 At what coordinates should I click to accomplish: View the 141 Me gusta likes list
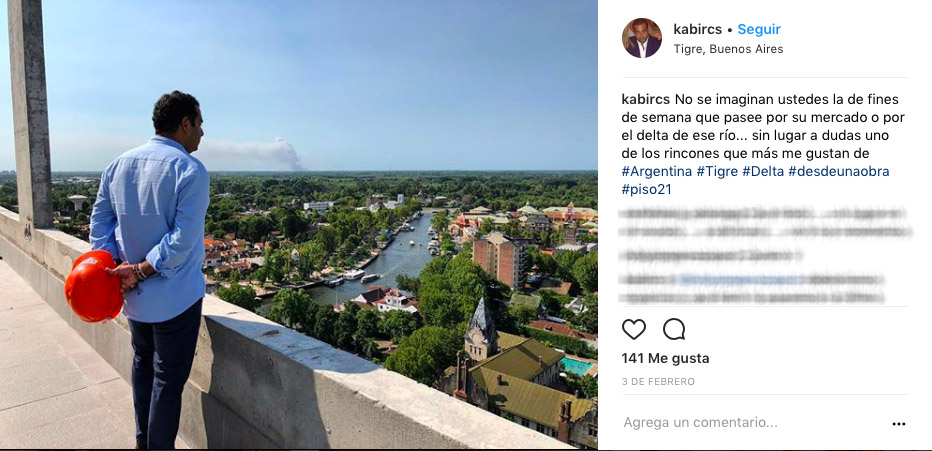(x=665, y=358)
